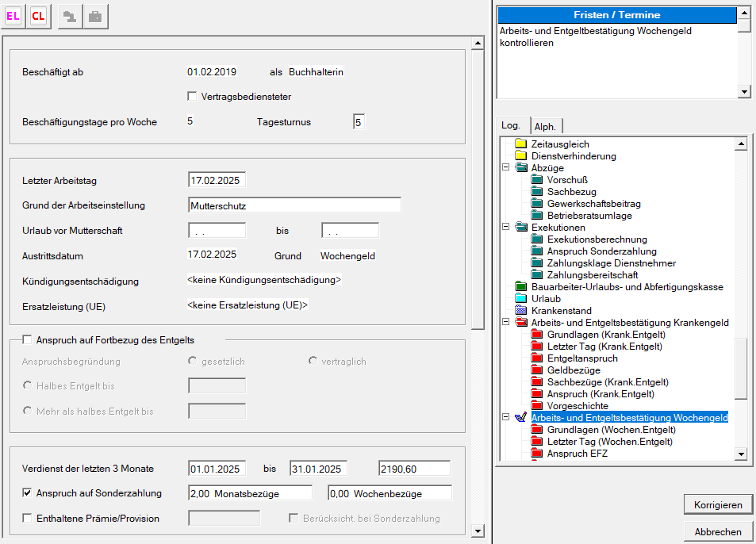Switch to the Alph. tab
The height and width of the screenshot is (544, 756).
click(546, 127)
